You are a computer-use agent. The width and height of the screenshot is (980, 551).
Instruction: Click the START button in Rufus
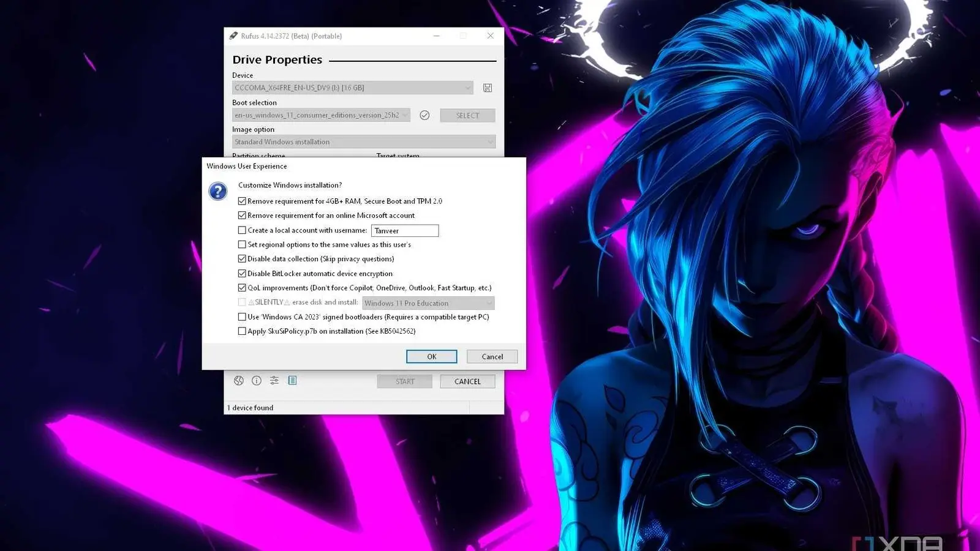pyautogui.click(x=405, y=381)
